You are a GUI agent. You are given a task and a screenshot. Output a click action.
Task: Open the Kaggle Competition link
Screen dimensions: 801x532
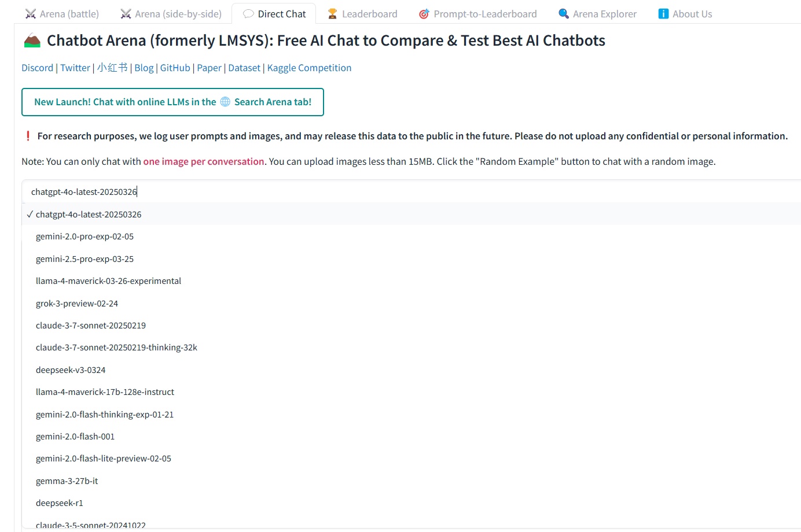click(x=309, y=68)
